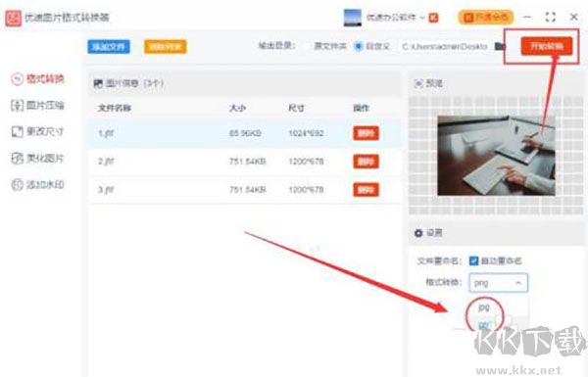588x377 pixels.
Task: Open the 图片压缩 sidebar item
Action: 38,106
